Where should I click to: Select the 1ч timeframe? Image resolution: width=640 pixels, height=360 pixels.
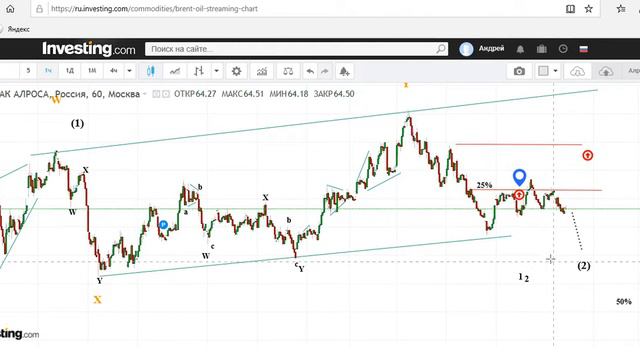pos(48,71)
